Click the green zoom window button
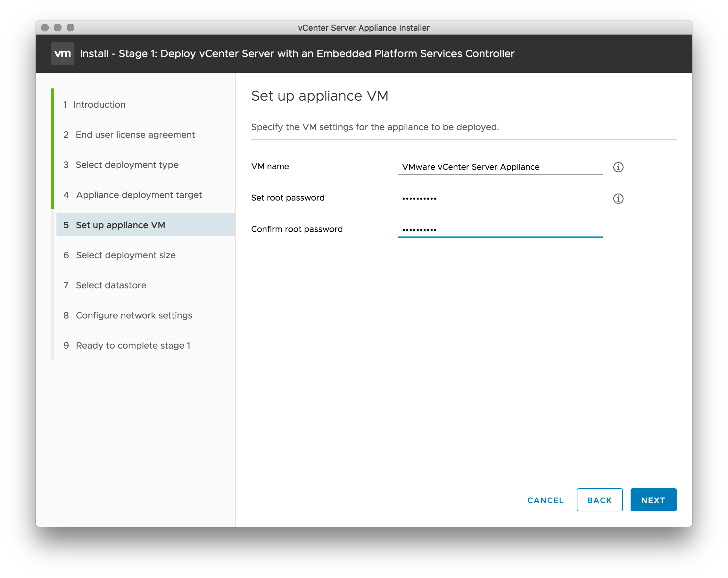Viewport: 728px width, 578px height. coord(70,28)
